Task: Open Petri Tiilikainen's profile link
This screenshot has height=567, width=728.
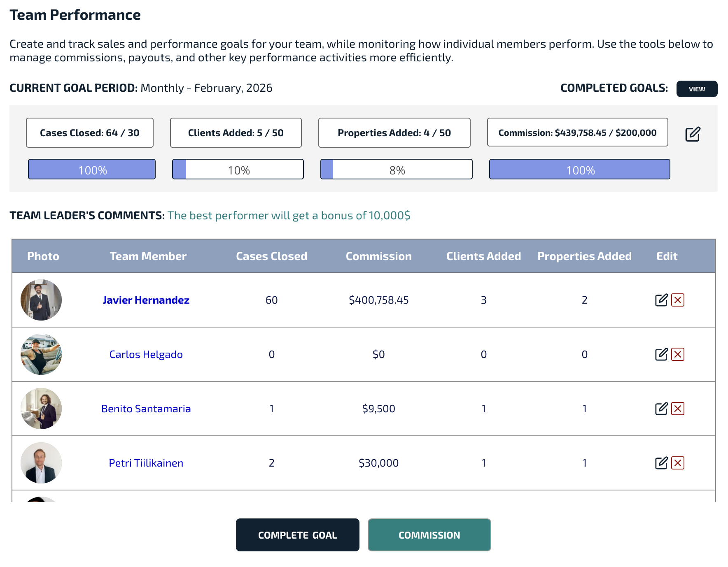Action: (146, 463)
